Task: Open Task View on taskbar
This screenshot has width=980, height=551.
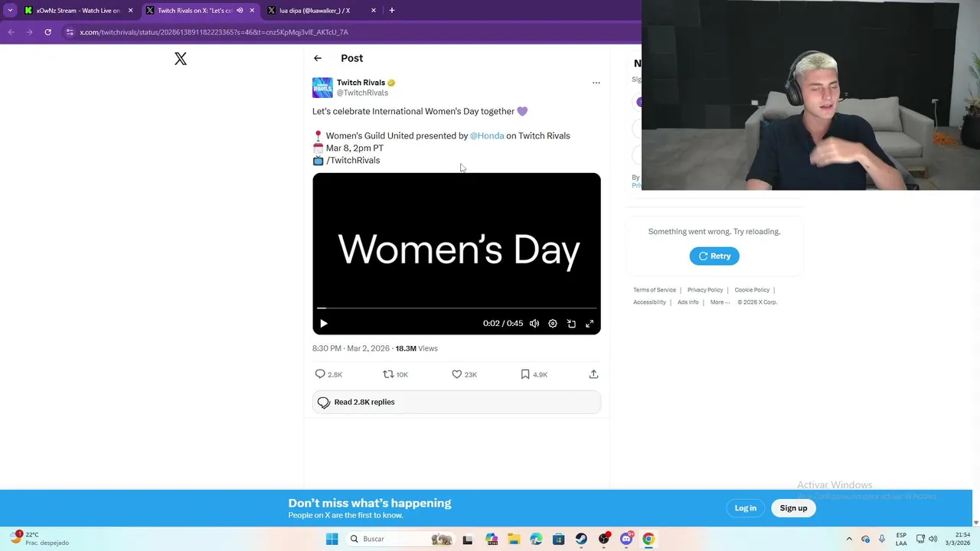Action: (x=468, y=539)
